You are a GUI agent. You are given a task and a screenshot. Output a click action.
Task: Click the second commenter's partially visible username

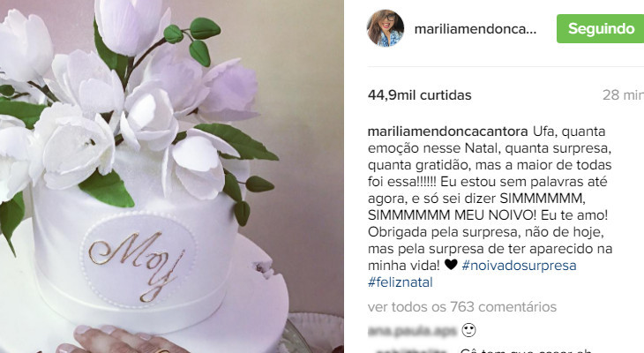(x=411, y=350)
